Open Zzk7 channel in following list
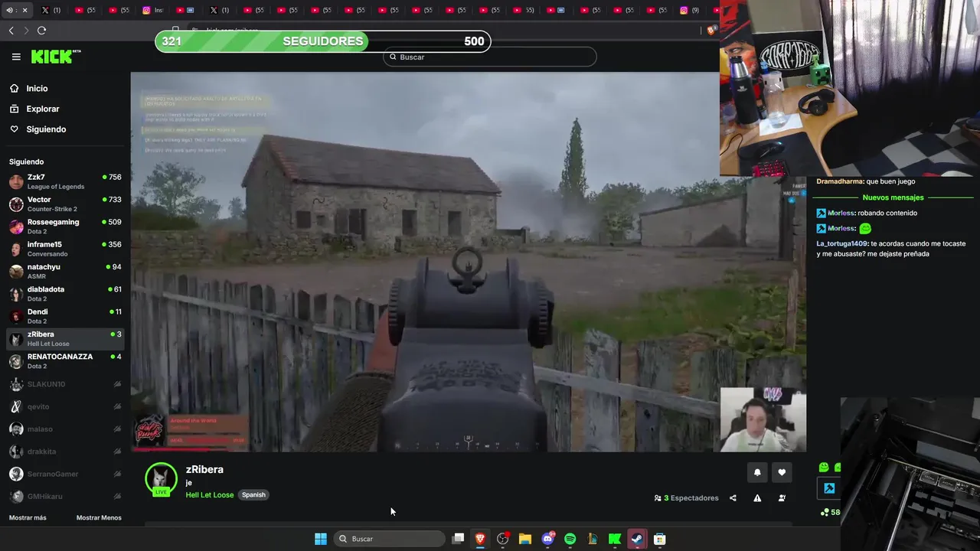 (x=65, y=181)
